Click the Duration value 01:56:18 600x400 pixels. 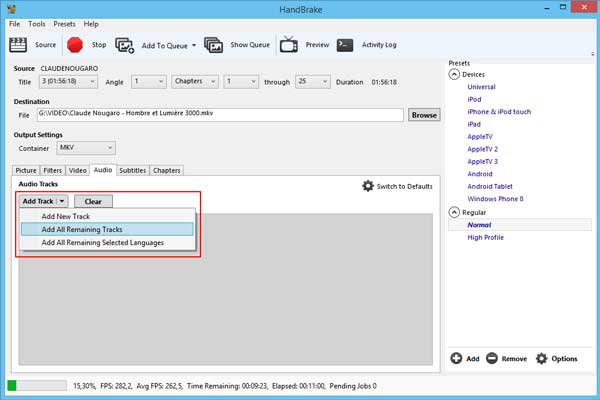click(x=384, y=82)
